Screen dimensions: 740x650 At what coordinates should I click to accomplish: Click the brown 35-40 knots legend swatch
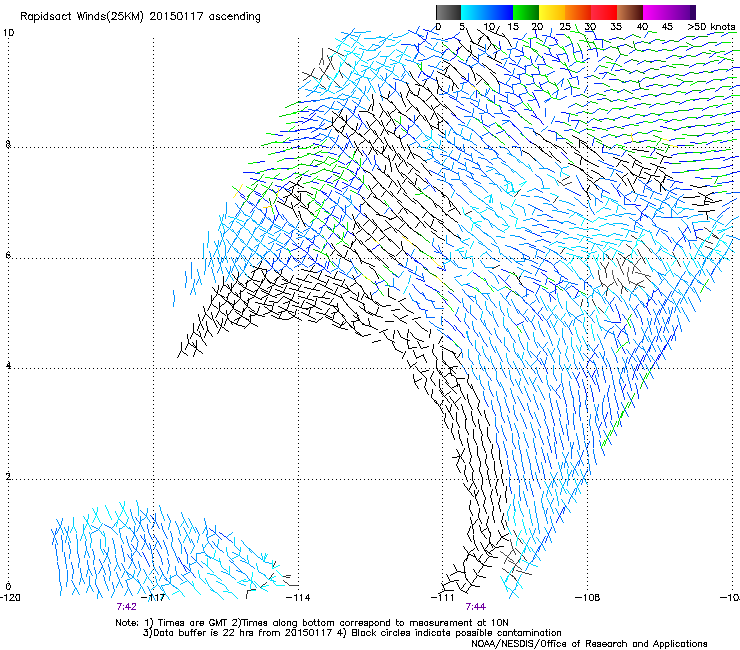[x=630, y=12]
